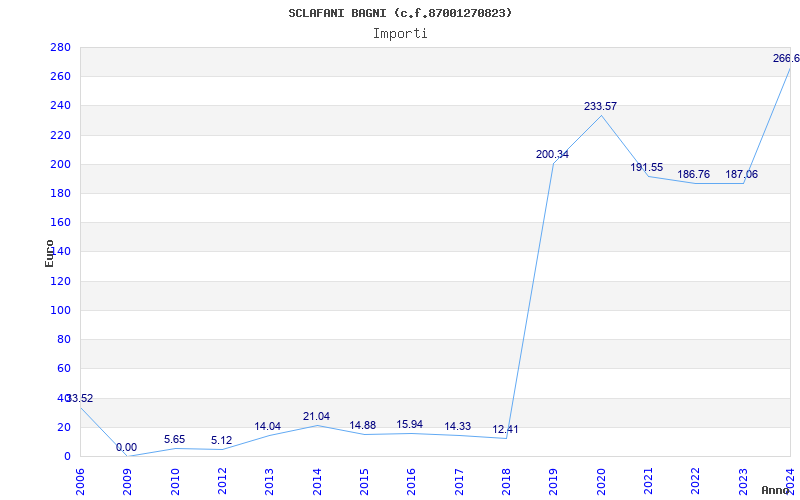Select the 2016 x-axis label
This screenshot has height=500, width=800.
point(411,482)
